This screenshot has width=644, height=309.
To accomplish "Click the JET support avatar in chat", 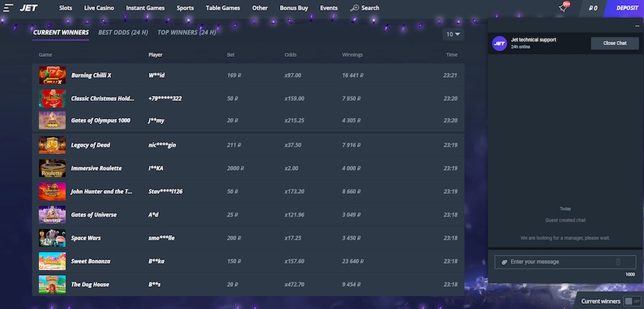I will click(499, 43).
